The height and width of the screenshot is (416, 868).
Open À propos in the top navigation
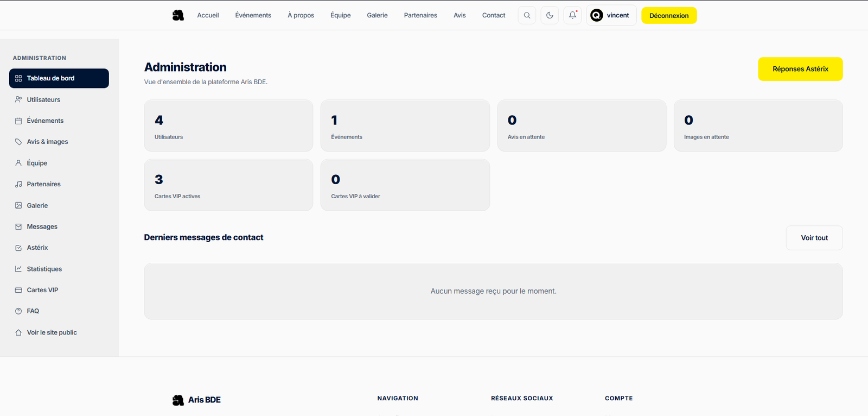tap(301, 15)
